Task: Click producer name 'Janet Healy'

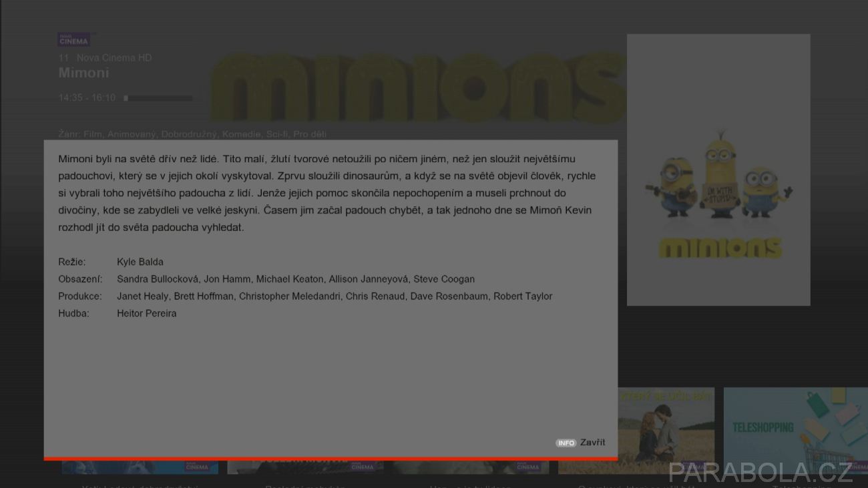Action: point(143,296)
